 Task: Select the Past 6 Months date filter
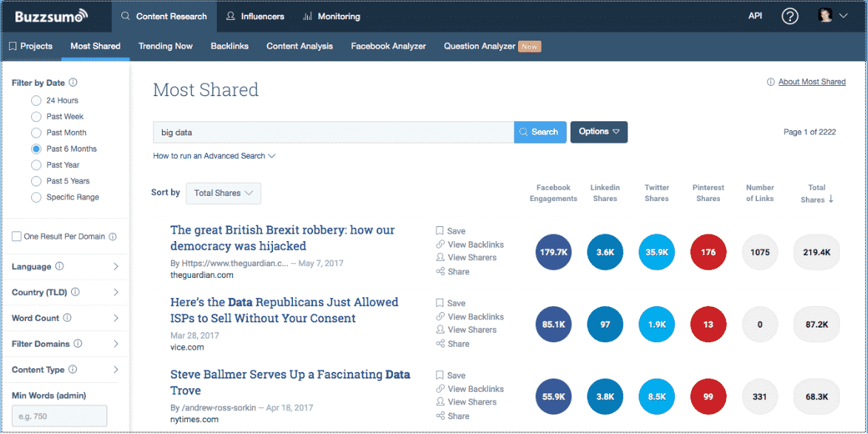pyautogui.click(x=36, y=149)
